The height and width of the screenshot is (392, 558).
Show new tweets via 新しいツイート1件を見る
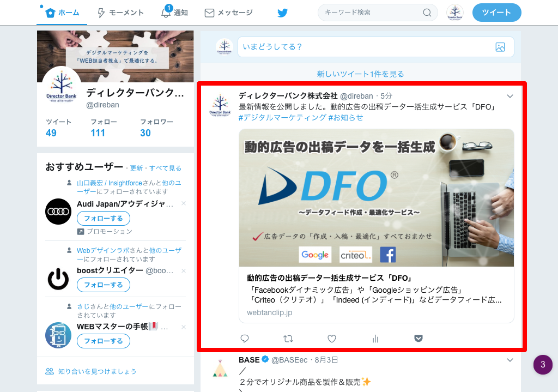[x=360, y=74]
